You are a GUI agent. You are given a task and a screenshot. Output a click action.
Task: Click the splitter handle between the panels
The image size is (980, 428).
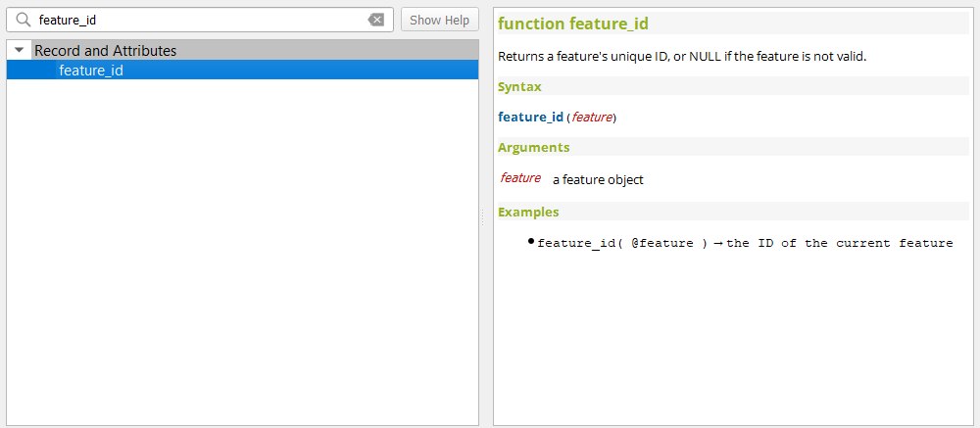pyautogui.click(x=482, y=217)
